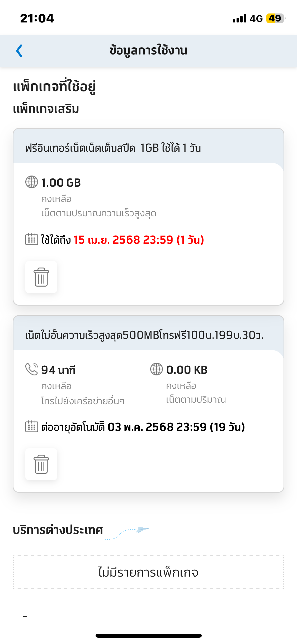Delete the free 1GB internet package
Screen dimensions: 297x644
click(x=41, y=277)
